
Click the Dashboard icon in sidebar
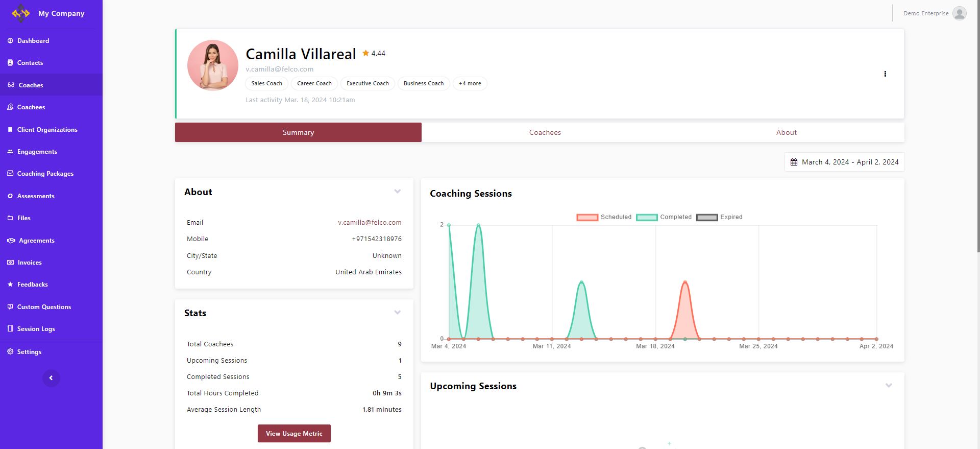pyautogui.click(x=10, y=41)
